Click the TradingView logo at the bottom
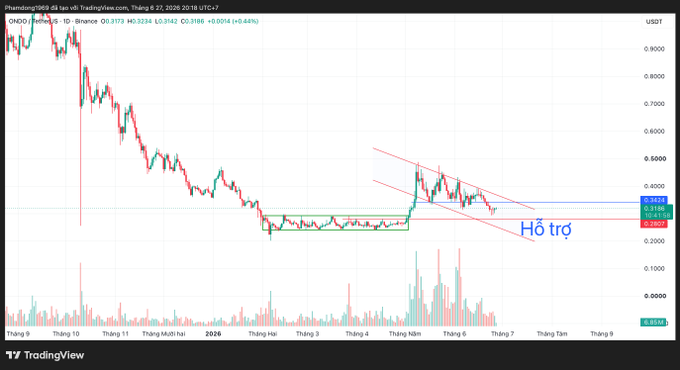The image size is (680, 370). [x=45, y=355]
